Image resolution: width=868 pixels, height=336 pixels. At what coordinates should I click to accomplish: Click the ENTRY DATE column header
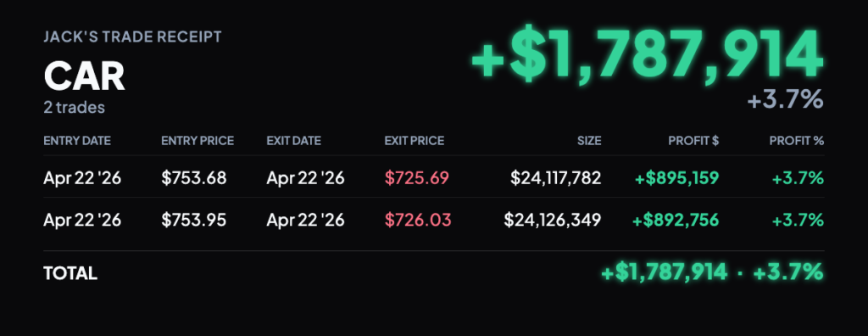(x=77, y=141)
